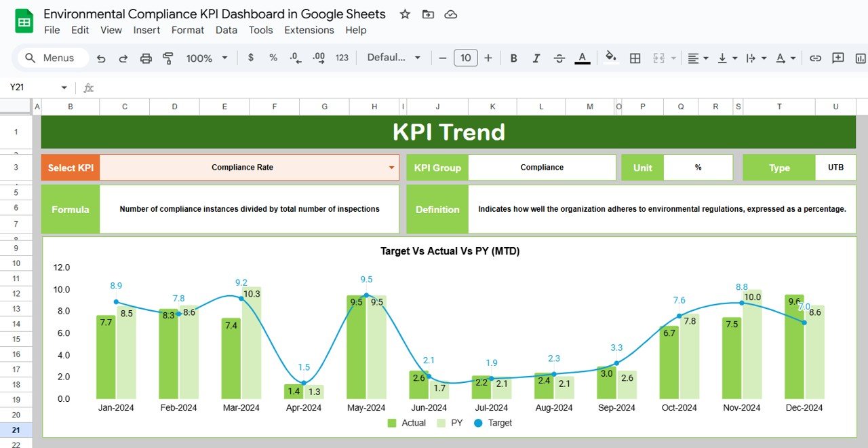The image size is (868, 448).
Task: Open the Help menu
Action: pos(356,30)
